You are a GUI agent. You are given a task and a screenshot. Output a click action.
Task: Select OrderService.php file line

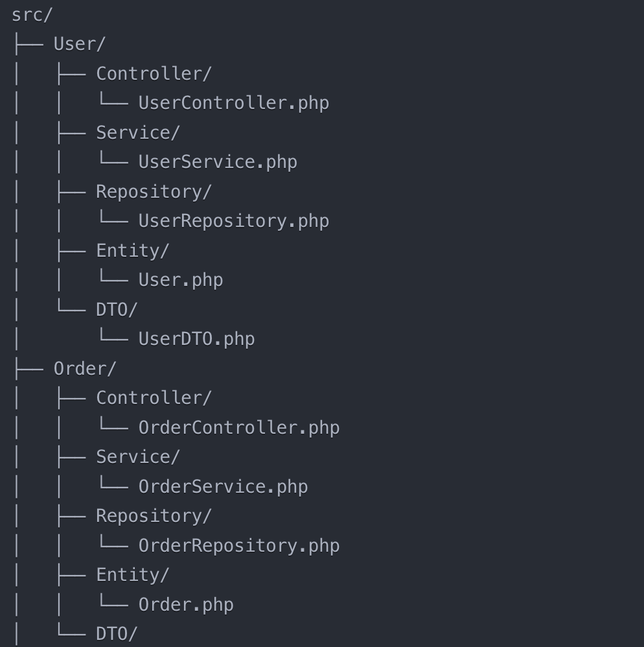(x=223, y=486)
